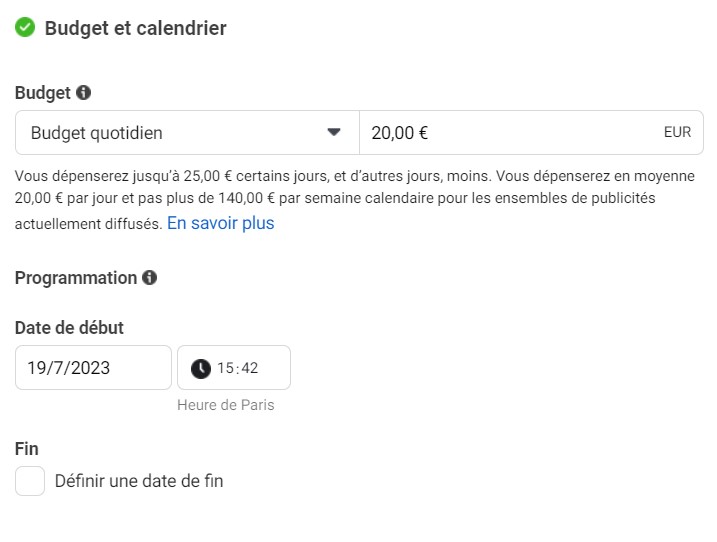The image size is (717, 542).
Task: Click the EUR currency label
Action: tap(677, 132)
